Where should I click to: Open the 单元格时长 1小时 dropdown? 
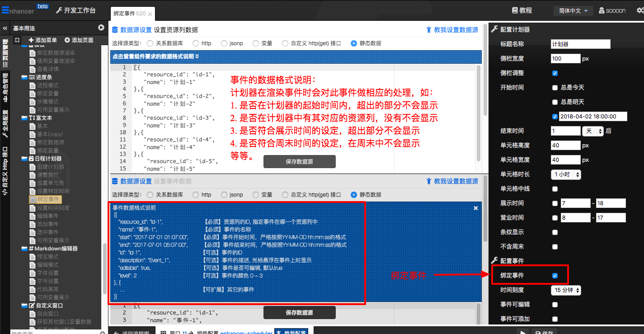point(566,174)
